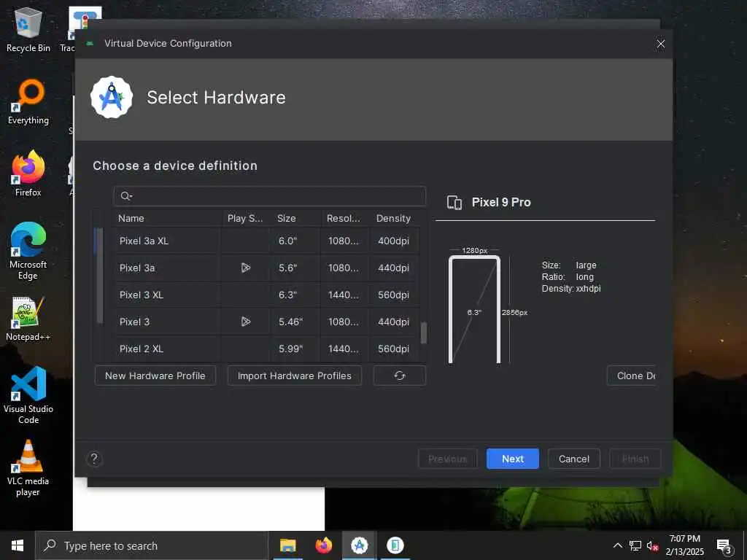747x560 pixels.
Task: Click the muted volume tray icon
Action: point(653,545)
